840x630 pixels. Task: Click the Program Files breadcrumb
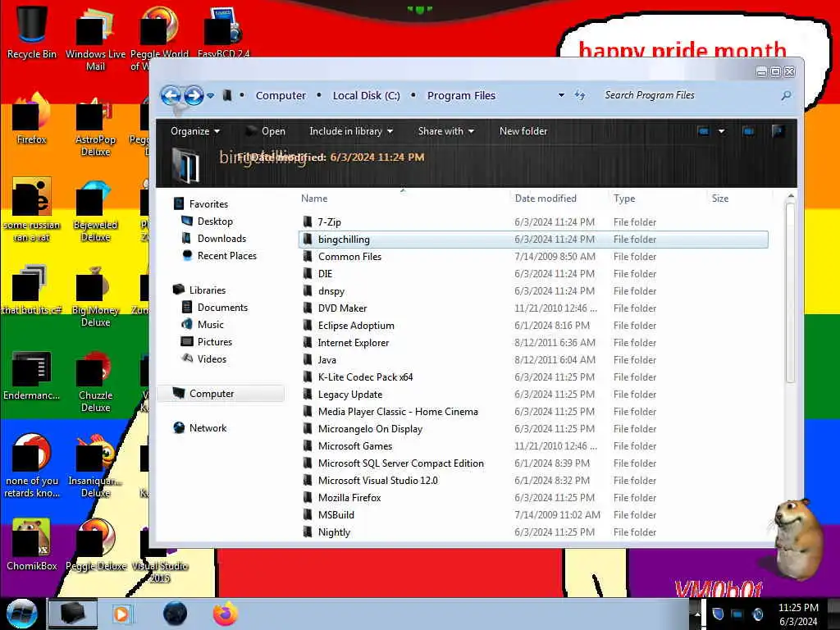(461, 95)
